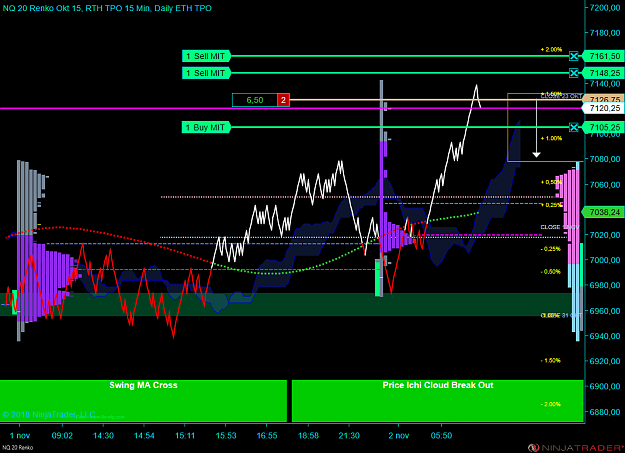
Task: Click the 7105,25 order price marker
Action: 603,127
